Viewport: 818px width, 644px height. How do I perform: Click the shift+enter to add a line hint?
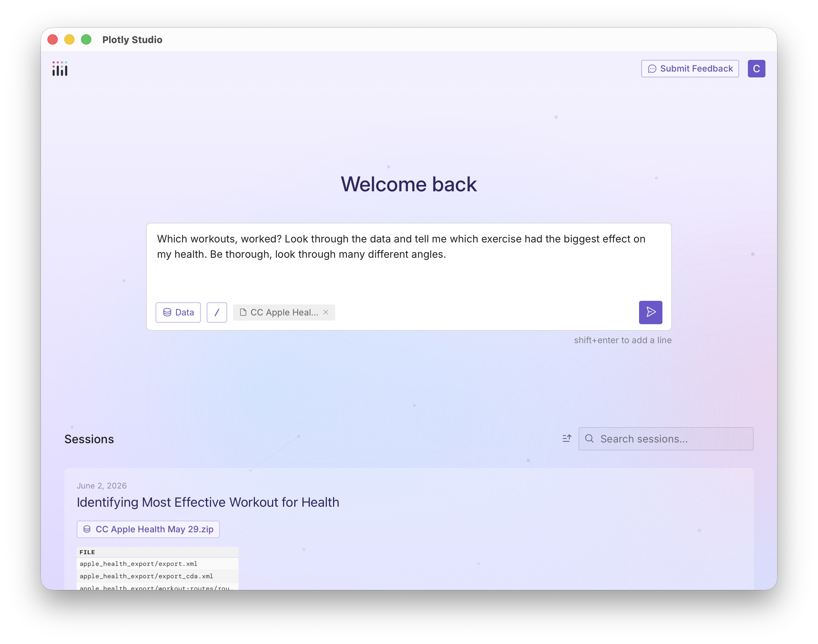tap(623, 340)
